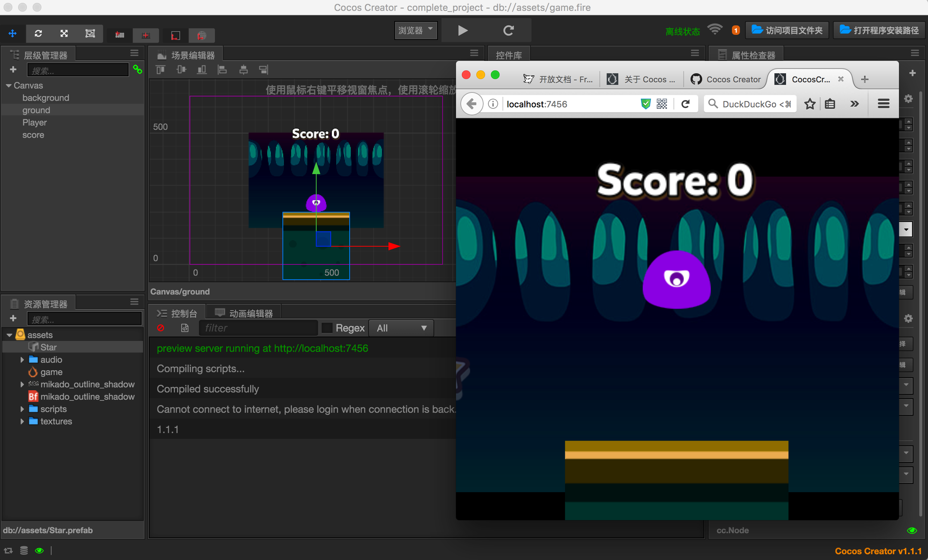Toggle the green link icon in hierarchy panel

[x=138, y=70]
